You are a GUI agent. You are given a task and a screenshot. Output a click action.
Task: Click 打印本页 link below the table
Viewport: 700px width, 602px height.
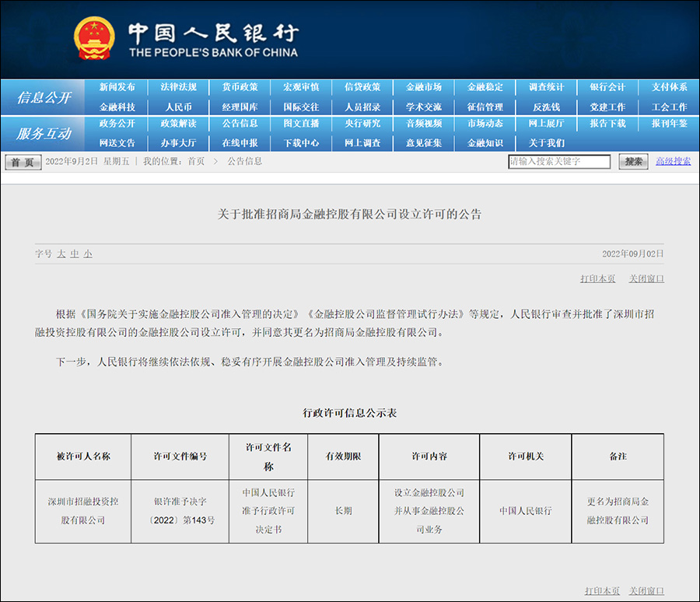[x=602, y=591]
